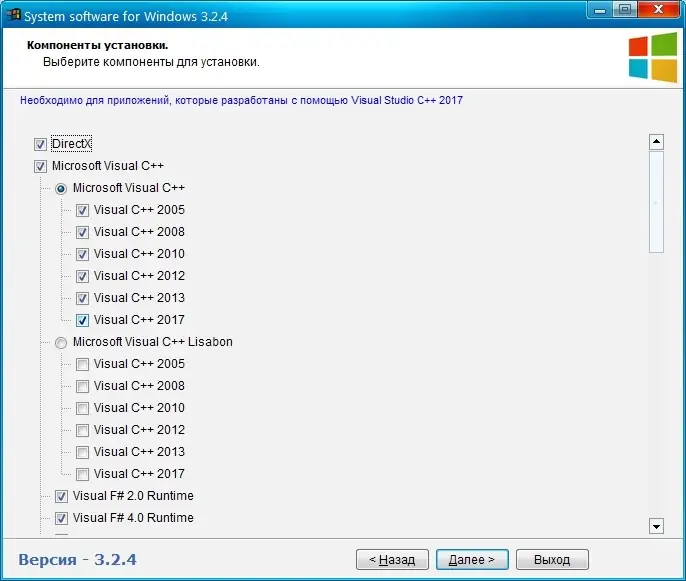The image size is (686, 581).
Task: Click the Windows logo in the header
Action: tap(653, 57)
